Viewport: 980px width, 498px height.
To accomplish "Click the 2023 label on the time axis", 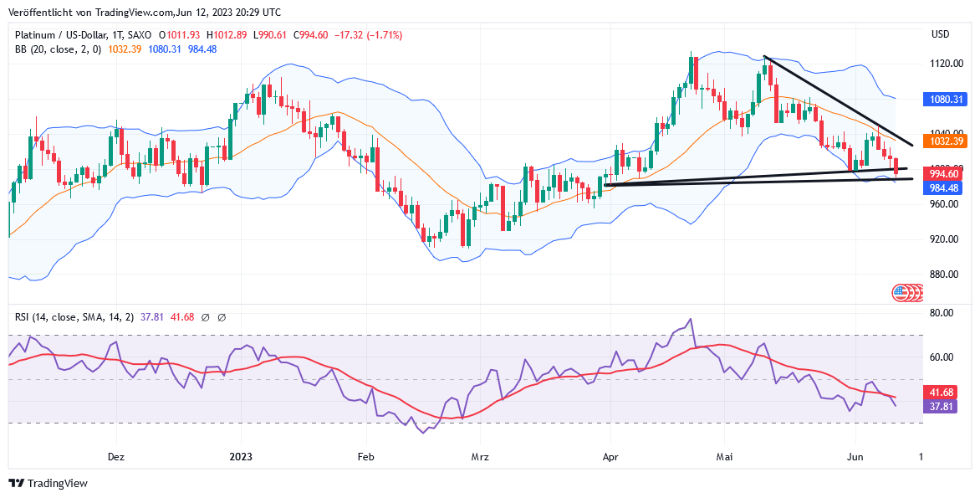I will coord(241,458).
